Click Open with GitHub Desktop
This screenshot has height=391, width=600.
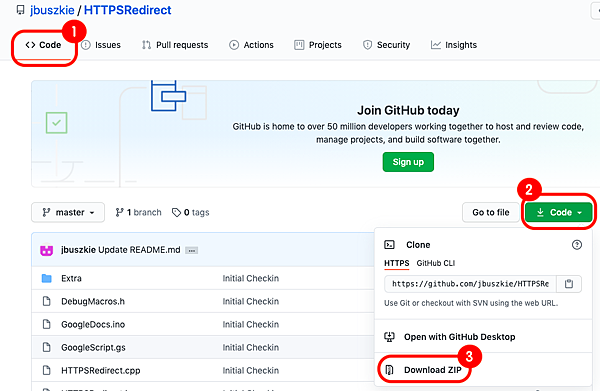point(460,337)
